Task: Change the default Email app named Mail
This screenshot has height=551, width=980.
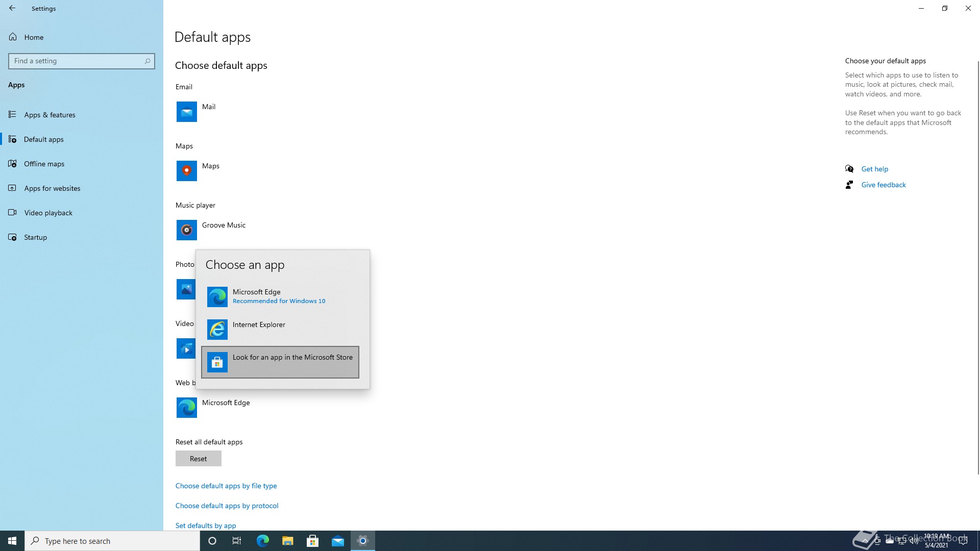Action: 209,107
